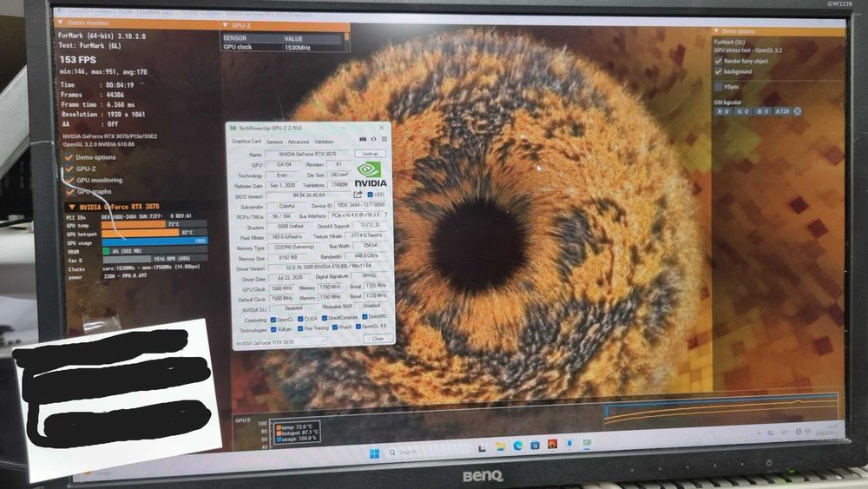Click the Bus Interface question mark icon
Viewport: 868px width, 489px height.
[x=386, y=215]
